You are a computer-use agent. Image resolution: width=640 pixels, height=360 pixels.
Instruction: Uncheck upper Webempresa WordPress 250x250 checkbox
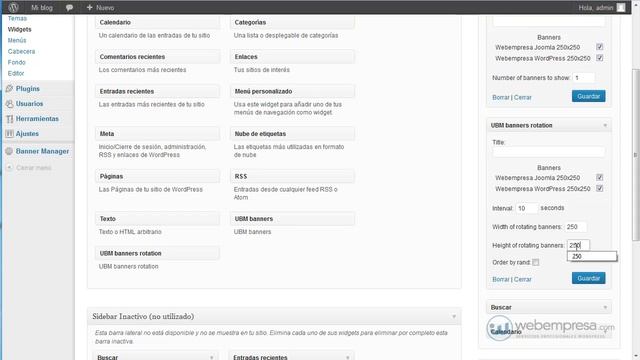tap(599, 58)
